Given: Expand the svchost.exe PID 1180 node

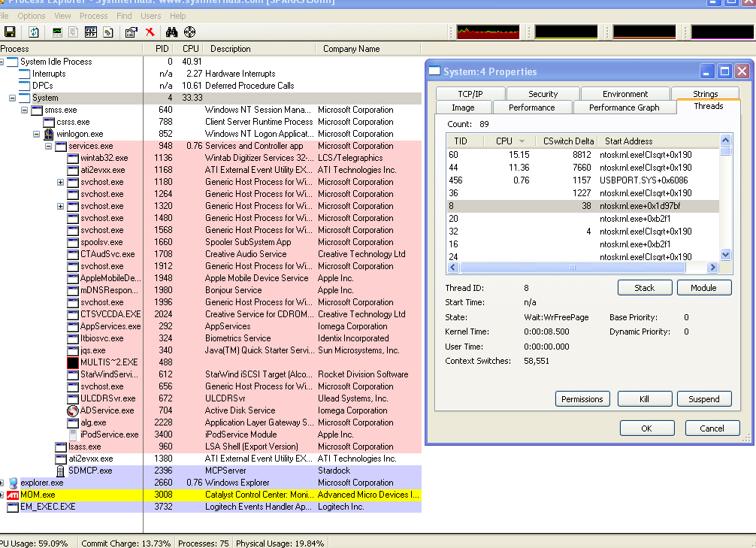Looking at the screenshot, I should 61,182.
